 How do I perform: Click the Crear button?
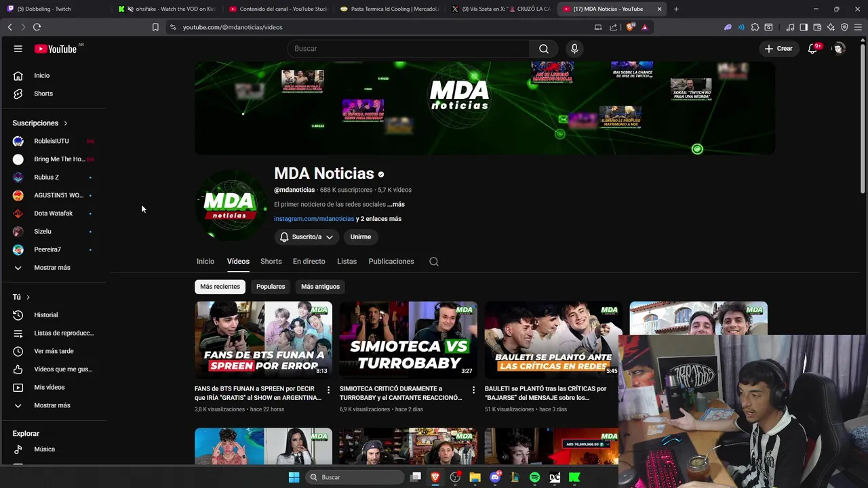pyautogui.click(x=778, y=49)
